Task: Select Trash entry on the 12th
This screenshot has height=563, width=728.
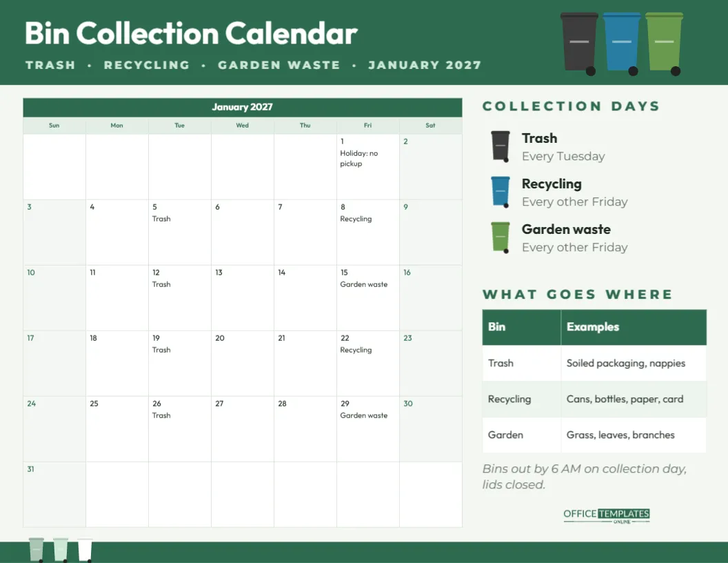Action: click(x=161, y=284)
